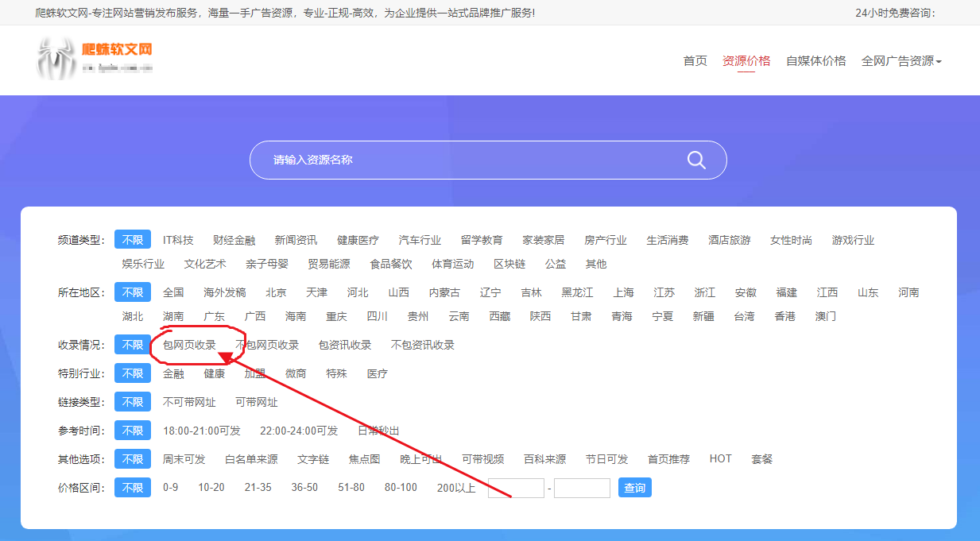This screenshot has height=541, width=980.
Task: Select the HOT filter option
Action: click(720, 458)
